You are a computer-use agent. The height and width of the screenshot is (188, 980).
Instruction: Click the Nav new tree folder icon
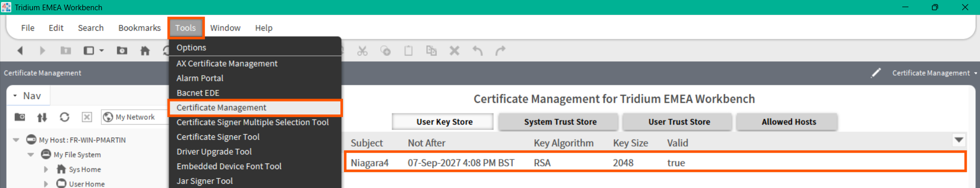20,117
